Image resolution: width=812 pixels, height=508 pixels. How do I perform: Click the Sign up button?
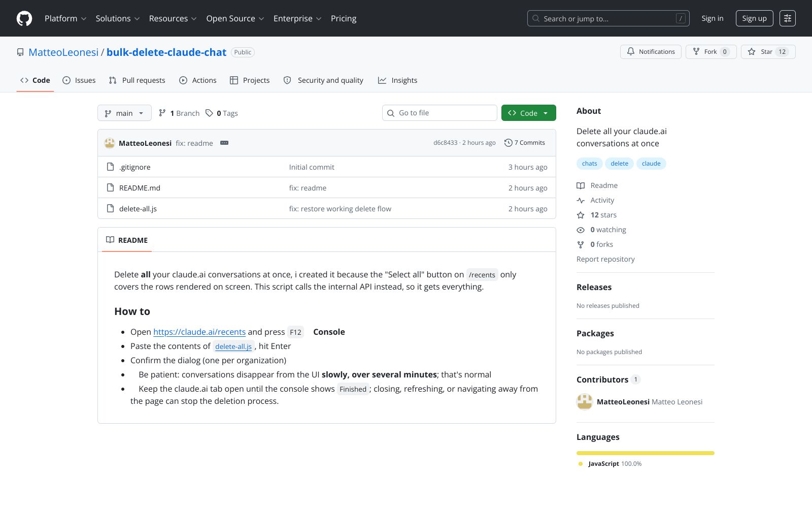754,18
